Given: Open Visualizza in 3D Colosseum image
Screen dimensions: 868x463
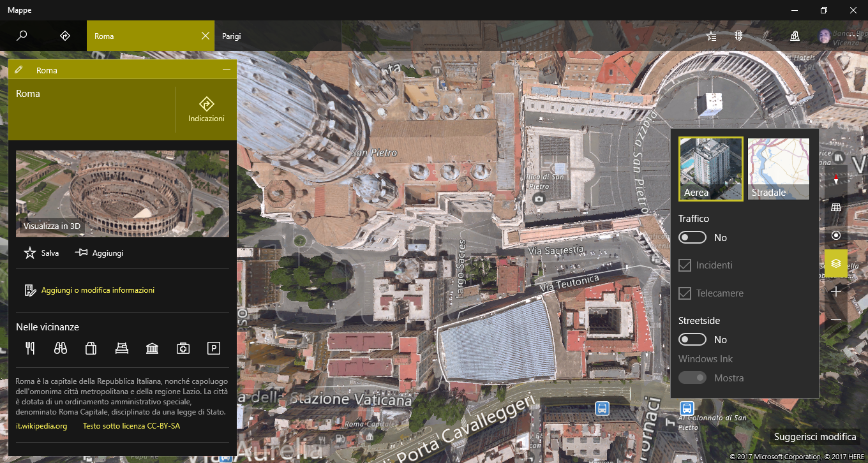Looking at the screenshot, I should click(x=123, y=194).
